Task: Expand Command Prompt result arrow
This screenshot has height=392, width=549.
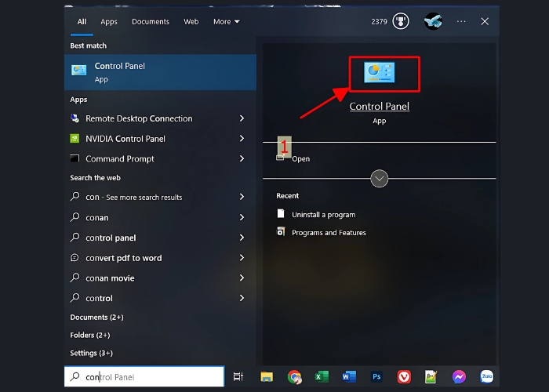Action: (242, 158)
